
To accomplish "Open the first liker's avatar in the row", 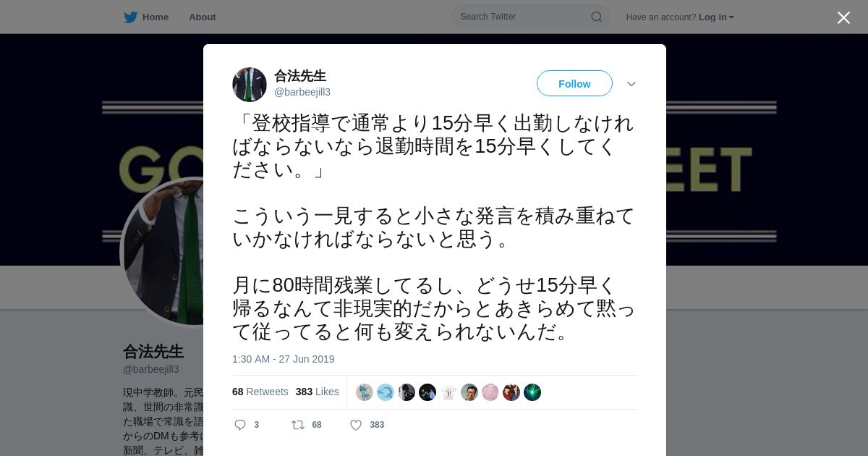I will [365, 392].
